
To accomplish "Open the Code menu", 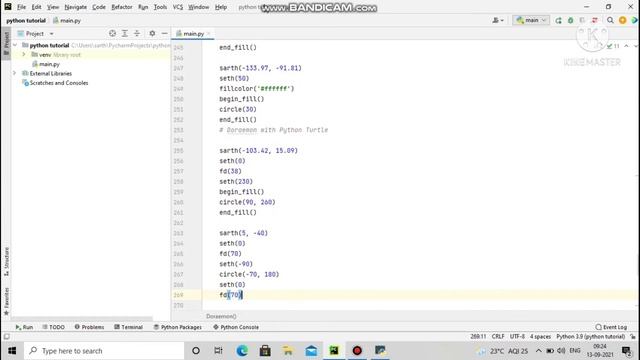I will click(x=99, y=7).
